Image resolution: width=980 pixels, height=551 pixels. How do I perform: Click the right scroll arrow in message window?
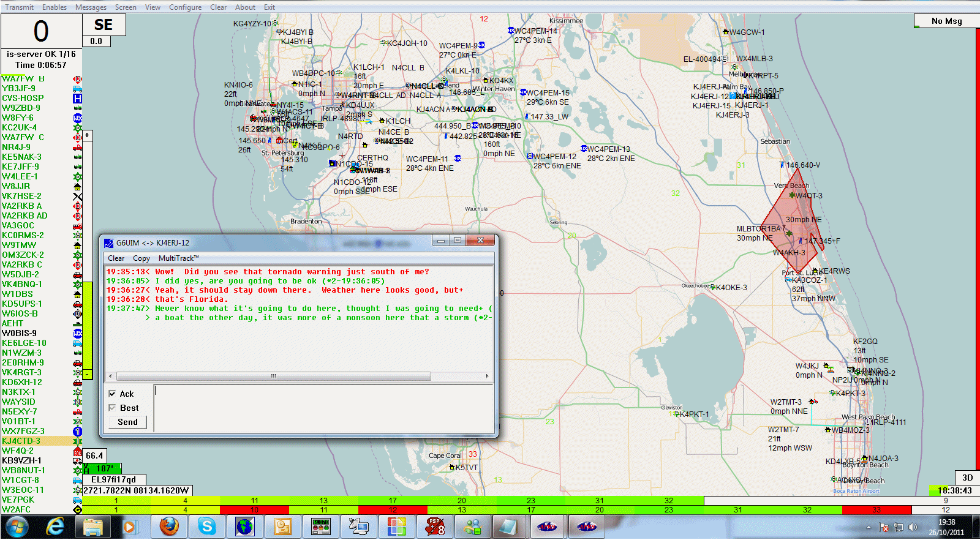[x=487, y=376]
